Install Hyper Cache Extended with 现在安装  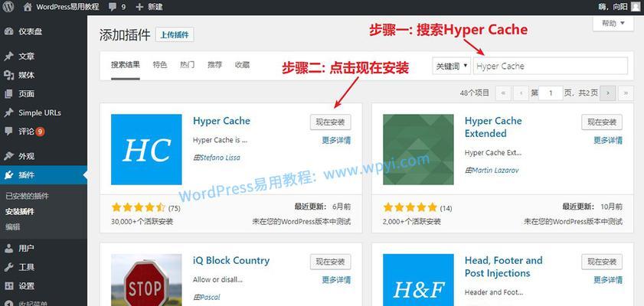point(602,122)
